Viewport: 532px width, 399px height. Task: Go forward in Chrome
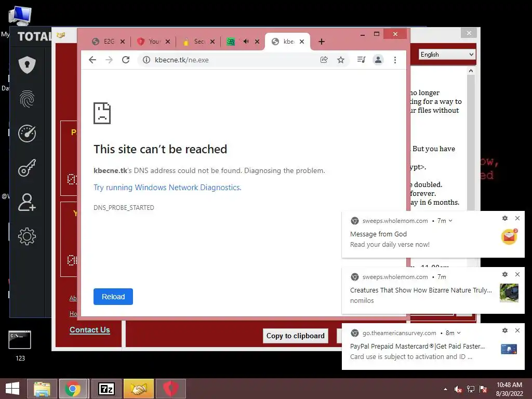coord(109,60)
